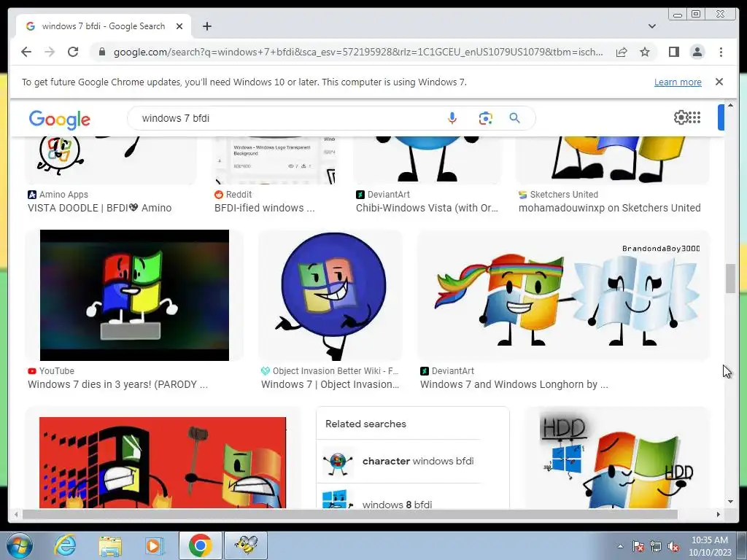Click Object Invasion Better Wiki source label
Screen dimensions: 747x560
point(336,371)
